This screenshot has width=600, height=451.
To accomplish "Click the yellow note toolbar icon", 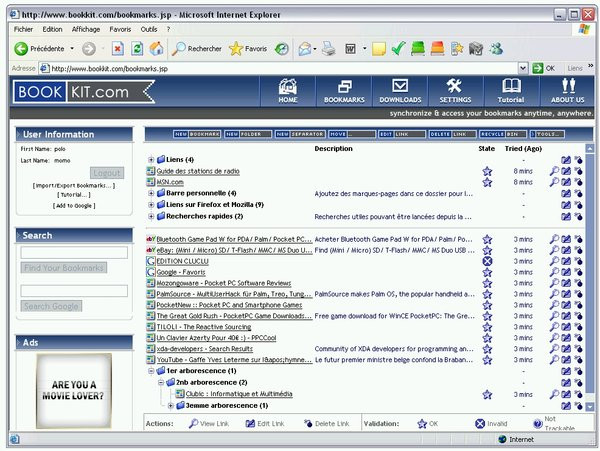I will point(378,49).
